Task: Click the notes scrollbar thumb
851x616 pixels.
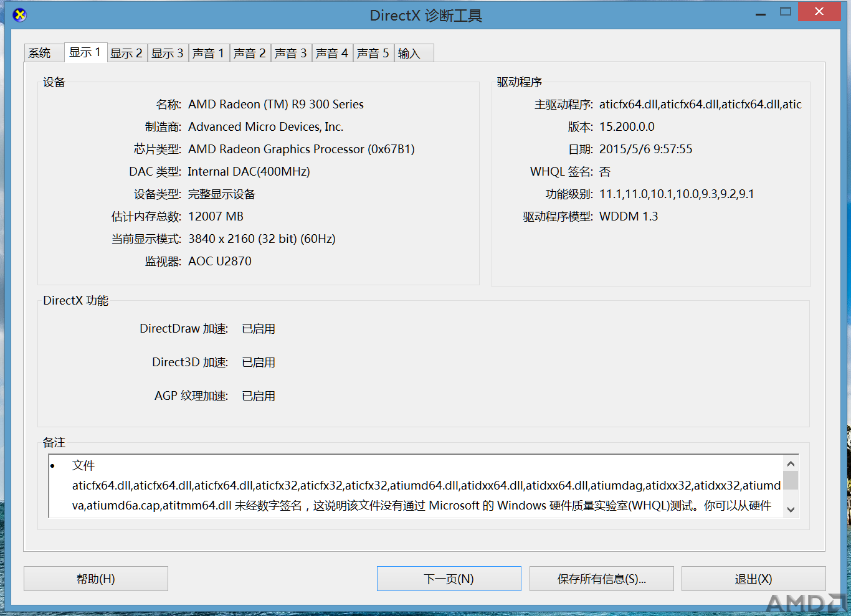Action: coord(791,480)
